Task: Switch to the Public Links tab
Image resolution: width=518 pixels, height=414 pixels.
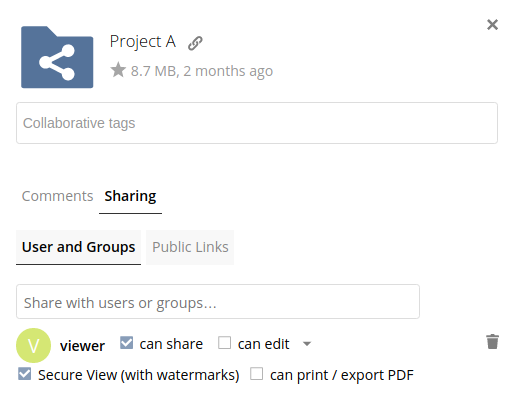Action: [190, 247]
